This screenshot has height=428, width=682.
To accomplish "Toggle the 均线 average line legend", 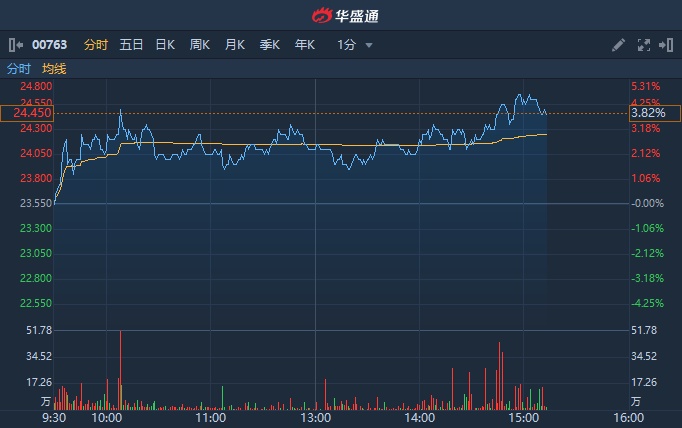I will 54,69.
